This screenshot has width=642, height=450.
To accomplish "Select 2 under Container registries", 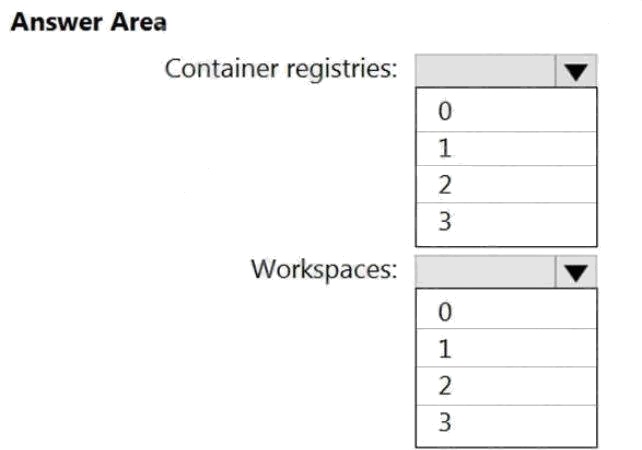I will click(505, 185).
